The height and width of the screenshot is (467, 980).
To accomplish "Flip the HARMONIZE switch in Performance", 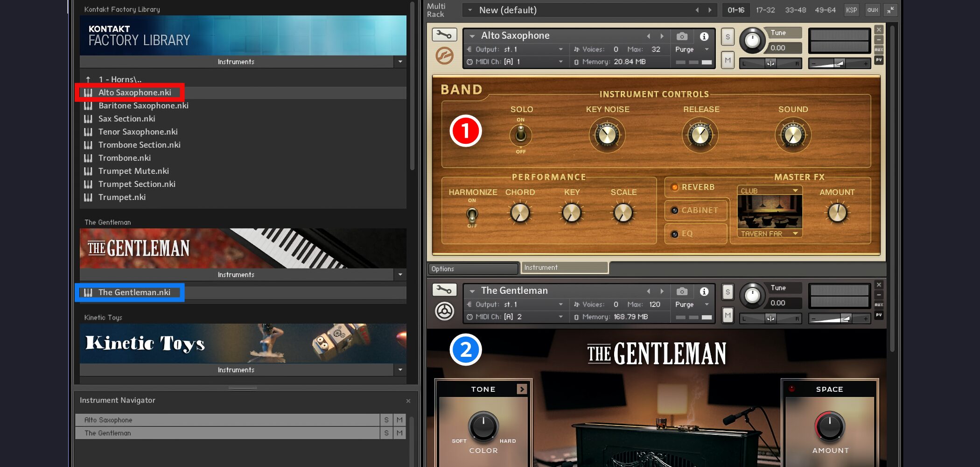I will [472, 214].
